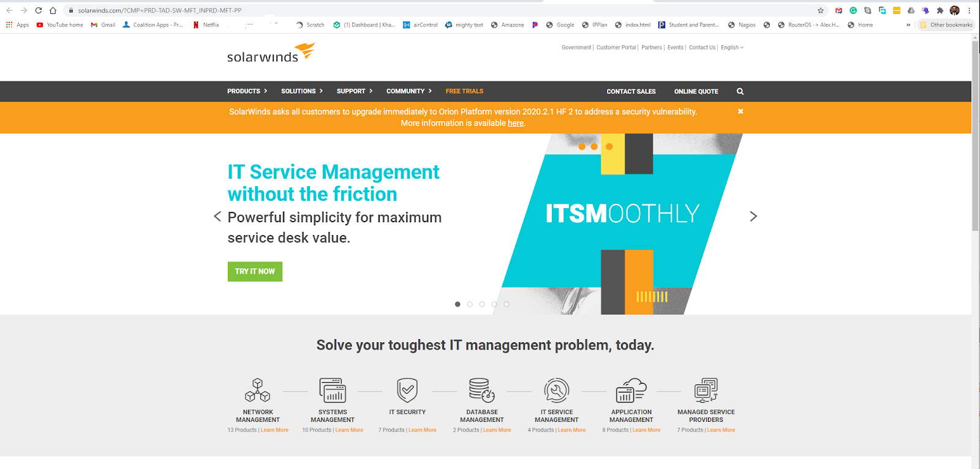Open the 'here' link in banner
The image size is (980, 469).
(x=516, y=123)
